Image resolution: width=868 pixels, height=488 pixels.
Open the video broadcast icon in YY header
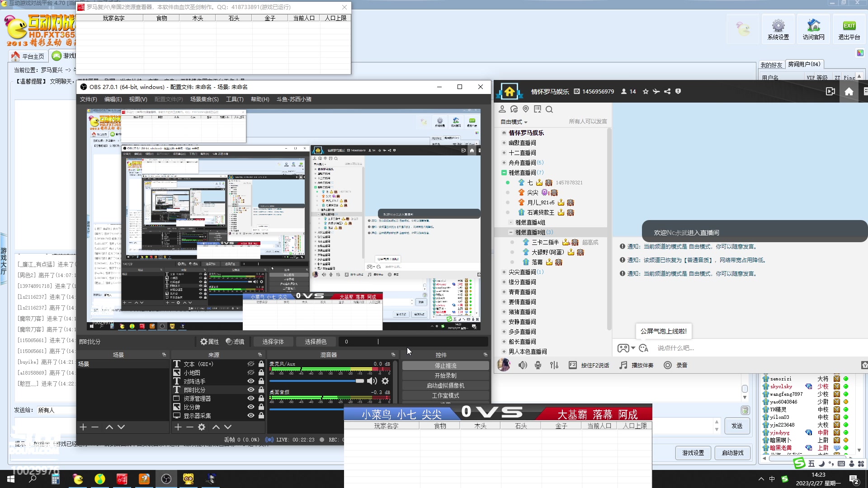tap(830, 91)
